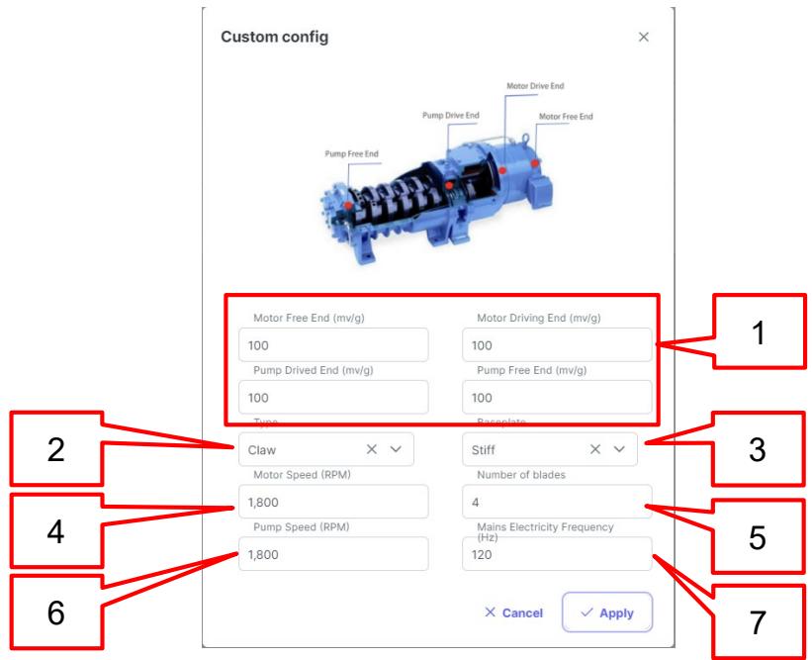Image resolution: width=812 pixels, height=660 pixels.
Task: Cancel the custom configuration
Action: (x=513, y=613)
